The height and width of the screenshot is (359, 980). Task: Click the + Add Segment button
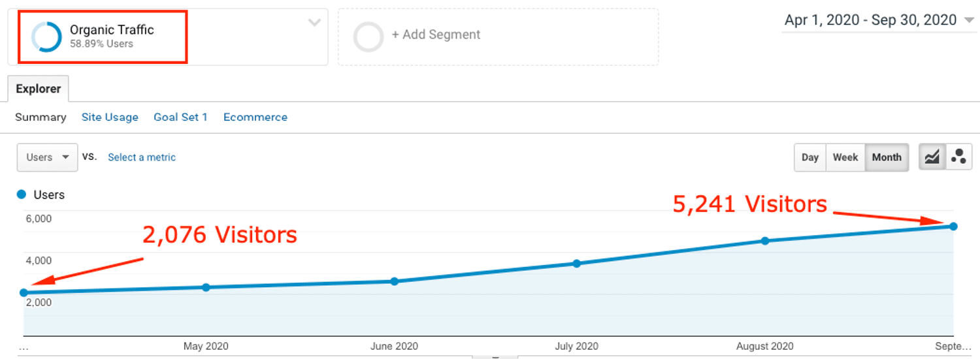point(436,35)
